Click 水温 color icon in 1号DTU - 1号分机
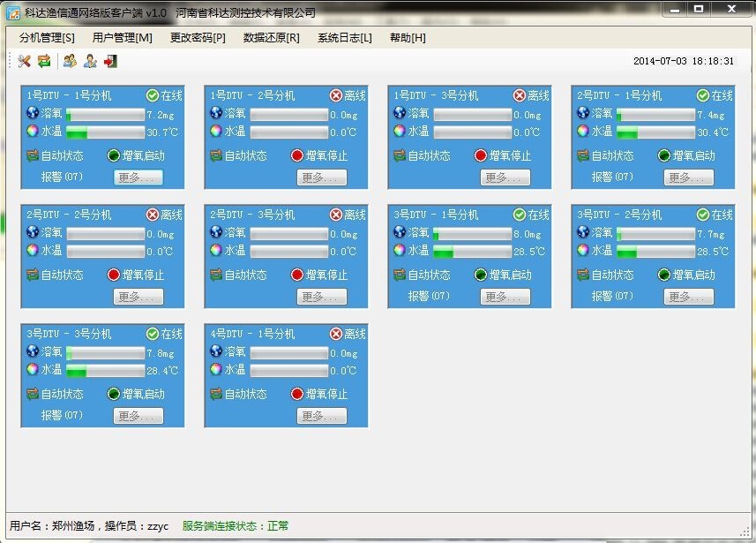The width and height of the screenshot is (756, 543). pyautogui.click(x=33, y=131)
